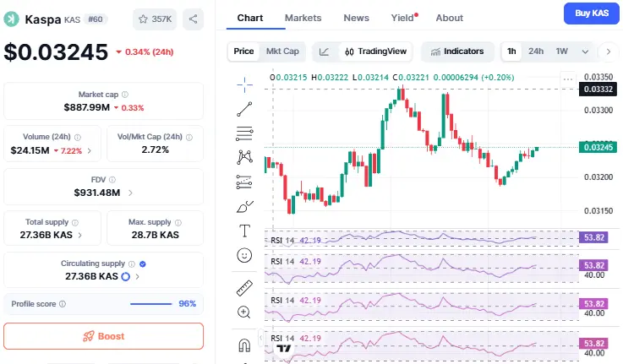Screen dimensions: 623x364
Task: Open the Indicators menu
Action: [x=457, y=52]
